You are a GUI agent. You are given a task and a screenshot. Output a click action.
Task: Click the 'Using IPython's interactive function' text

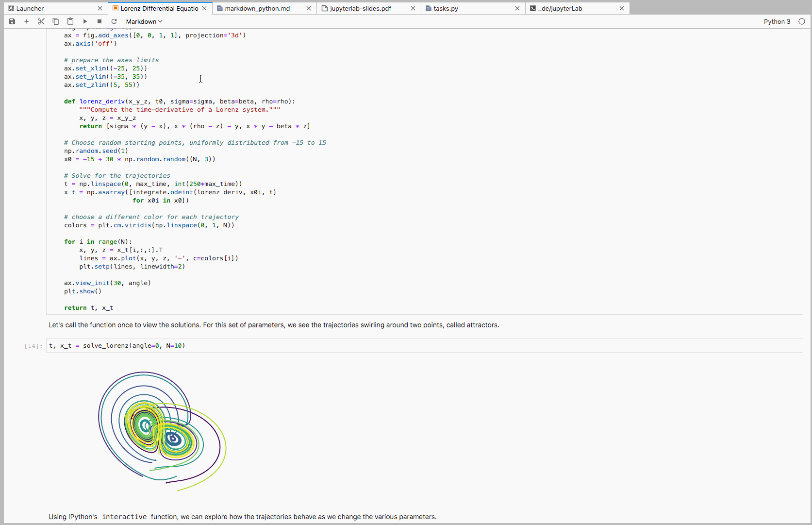(x=243, y=517)
